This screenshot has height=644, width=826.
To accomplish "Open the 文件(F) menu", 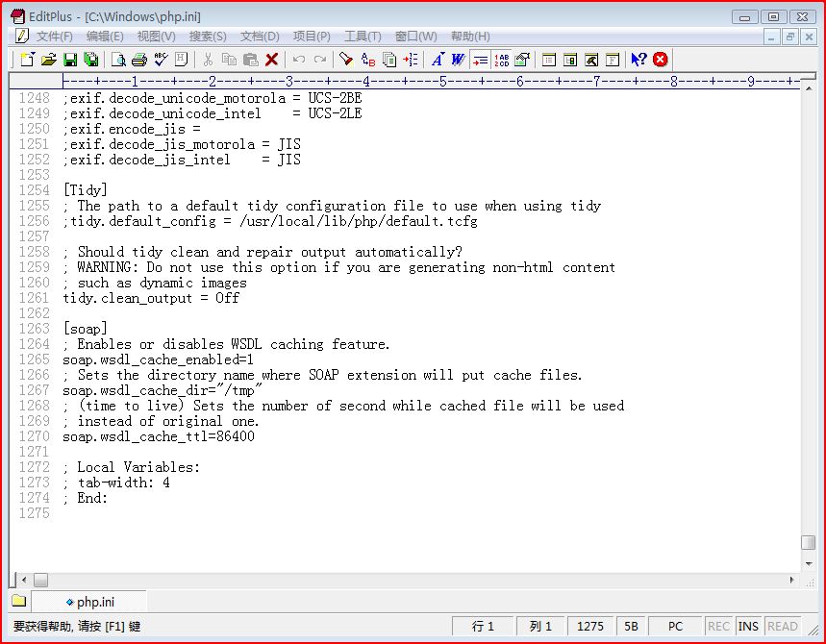I will click(54, 37).
